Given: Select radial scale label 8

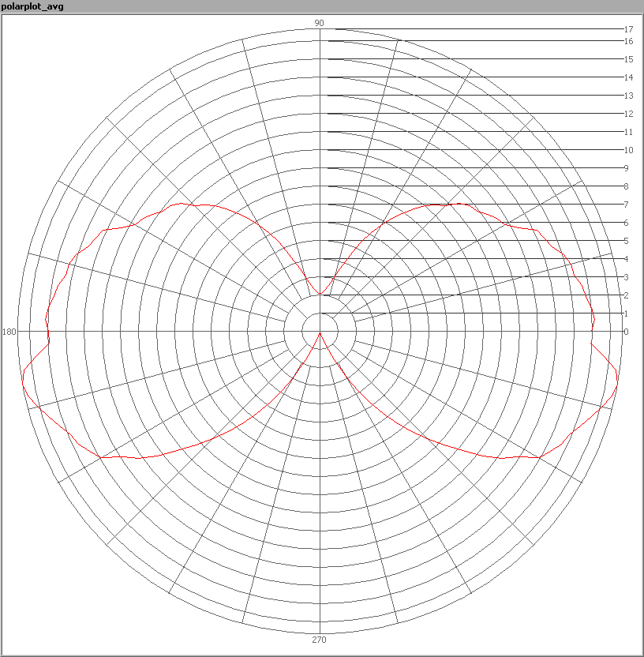Looking at the screenshot, I should 626,186.
